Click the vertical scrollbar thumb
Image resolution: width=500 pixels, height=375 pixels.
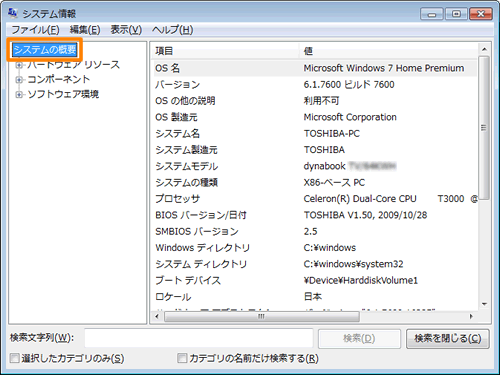(x=484, y=128)
